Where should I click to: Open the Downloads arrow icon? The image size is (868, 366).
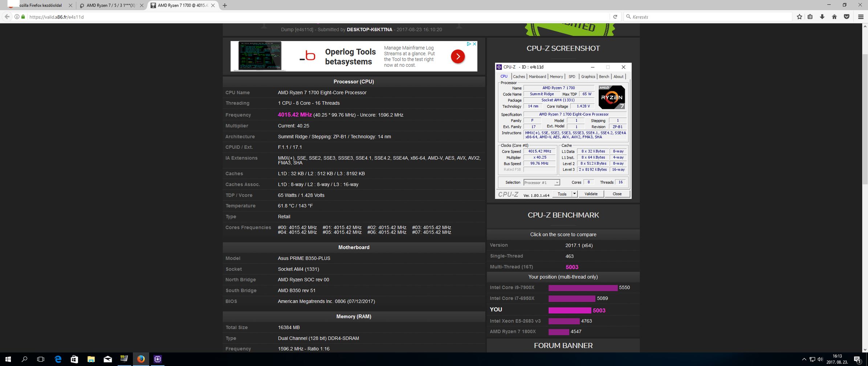[x=822, y=17]
